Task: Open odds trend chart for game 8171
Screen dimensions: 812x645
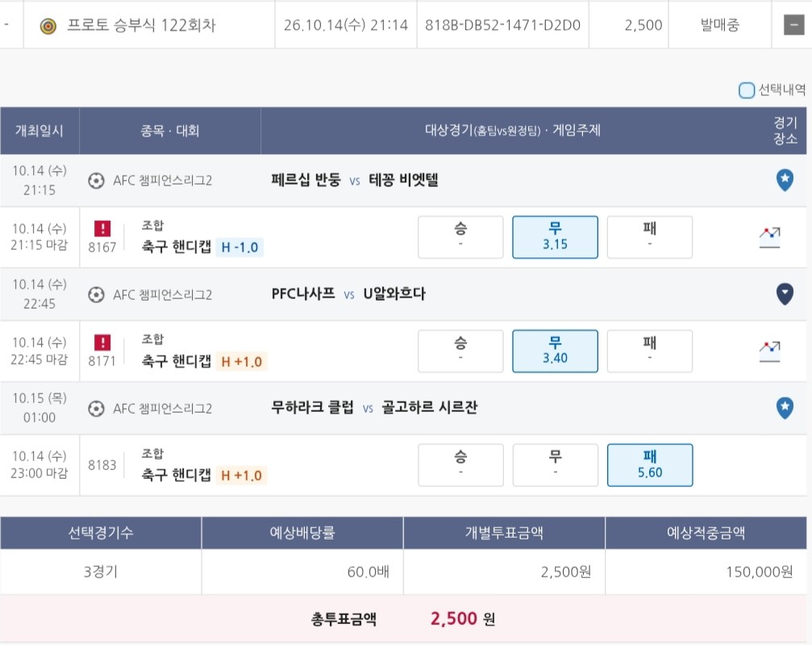Action: [769, 352]
